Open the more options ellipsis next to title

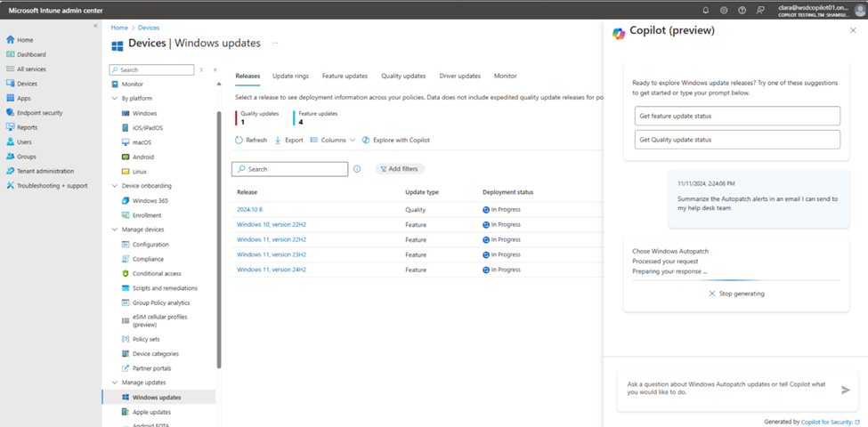275,43
